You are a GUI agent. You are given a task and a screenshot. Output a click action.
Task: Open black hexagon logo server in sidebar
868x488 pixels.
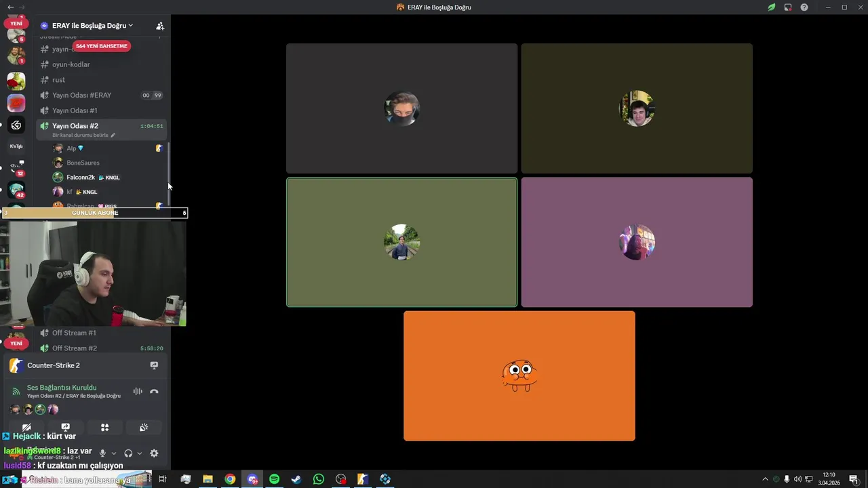pos(16,125)
